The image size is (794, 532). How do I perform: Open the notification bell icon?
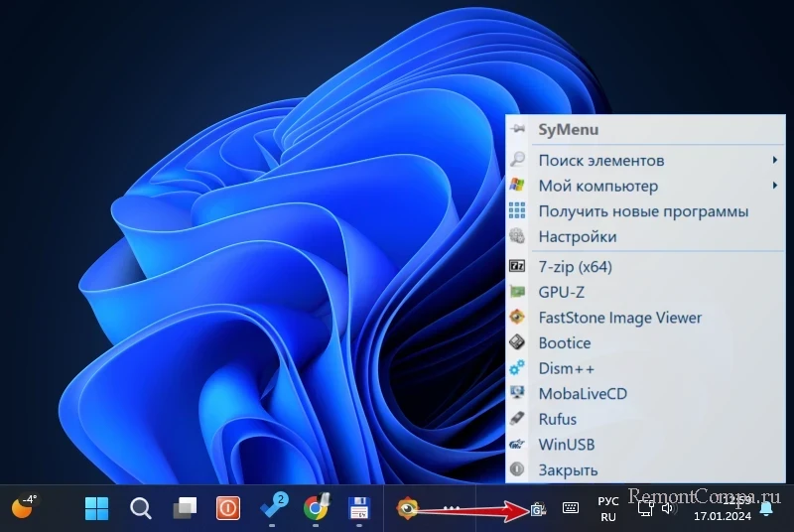pos(766,509)
